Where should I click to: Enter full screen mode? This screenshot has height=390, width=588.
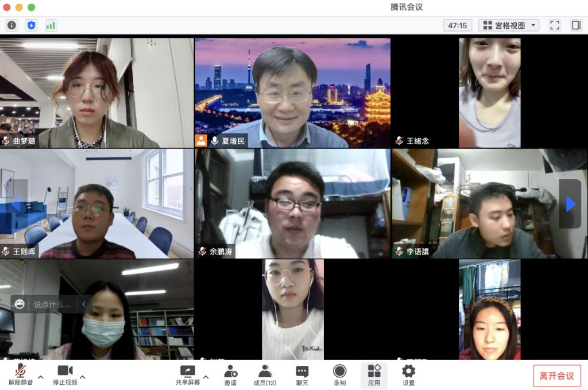pyautogui.click(x=554, y=25)
